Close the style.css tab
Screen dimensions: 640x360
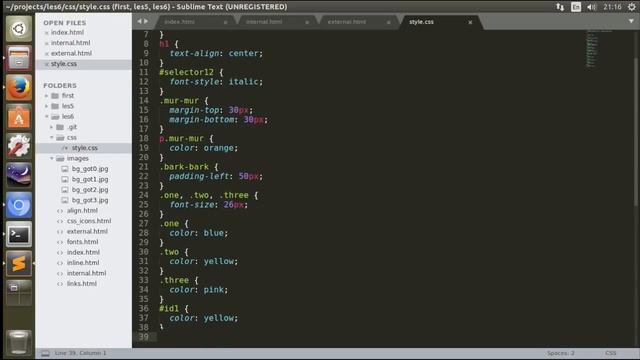(470, 22)
